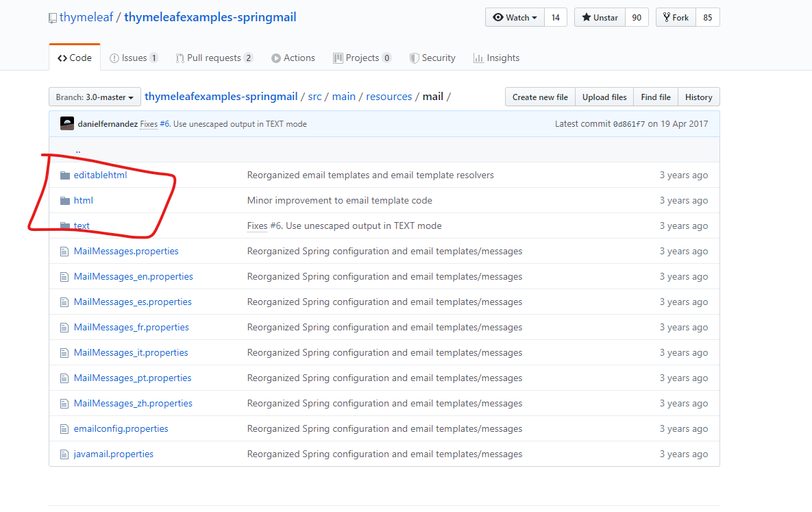Open MailMessages_es.properties file
This screenshot has height=512, width=812.
point(132,302)
